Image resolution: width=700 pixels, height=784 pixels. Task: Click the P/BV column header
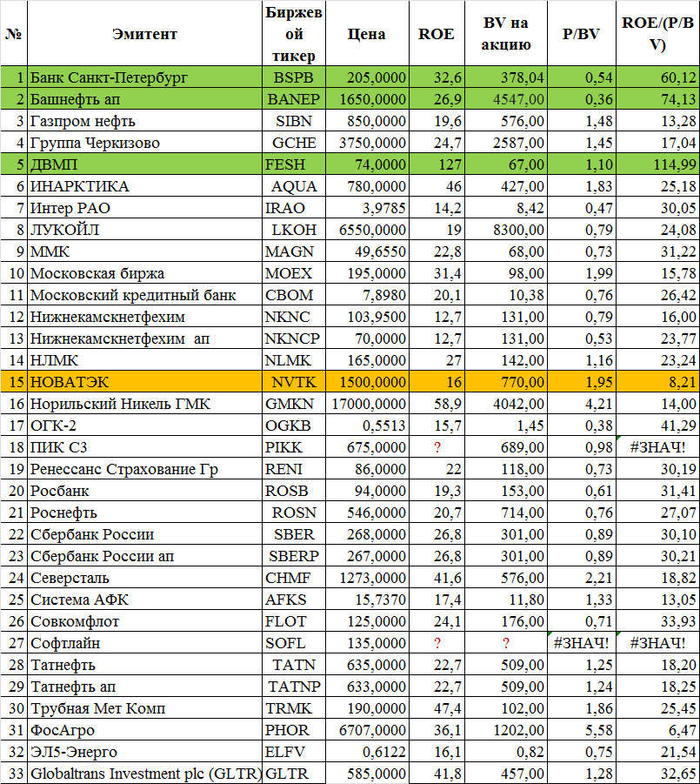[x=582, y=33]
